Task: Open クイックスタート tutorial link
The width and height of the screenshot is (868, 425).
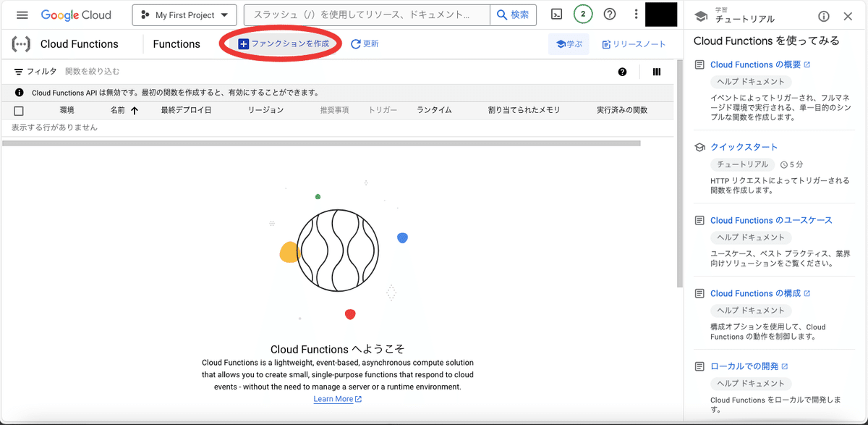Action: coord(744,147)
